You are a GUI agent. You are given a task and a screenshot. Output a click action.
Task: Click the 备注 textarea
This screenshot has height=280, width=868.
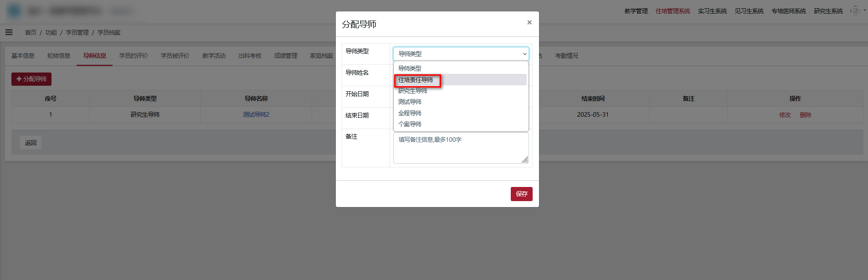pos(461,148)
